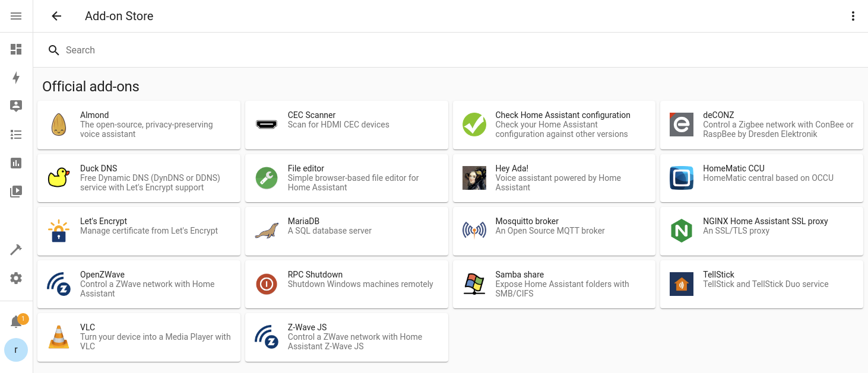Open Developer Tools hammer icon
The width and height of the screenshot is (868, 373).
tap(16, 250)
